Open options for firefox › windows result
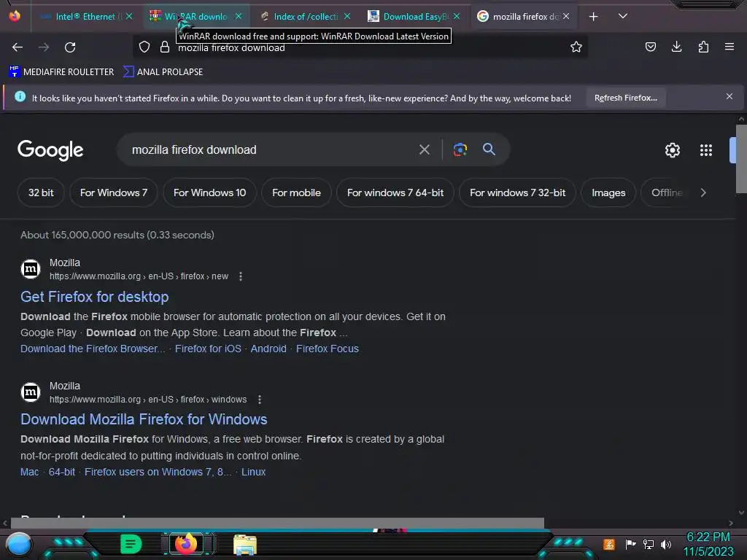The image size is (747, 560). point(260,400)
